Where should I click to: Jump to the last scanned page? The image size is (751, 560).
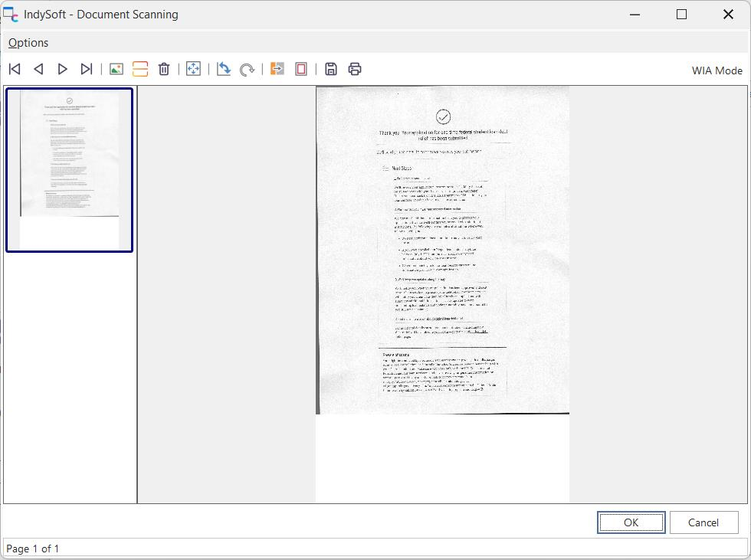click(87, 69)
